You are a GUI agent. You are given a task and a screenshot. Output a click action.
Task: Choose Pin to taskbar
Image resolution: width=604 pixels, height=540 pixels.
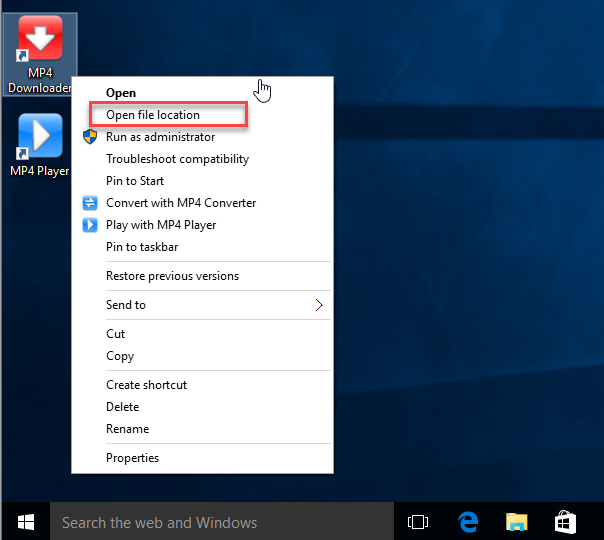point(203,247)
